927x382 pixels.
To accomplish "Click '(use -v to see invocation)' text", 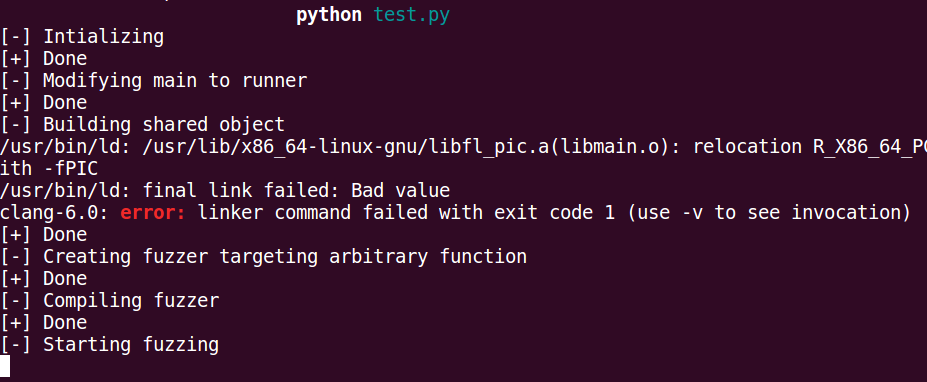I will tap(769, 213).
